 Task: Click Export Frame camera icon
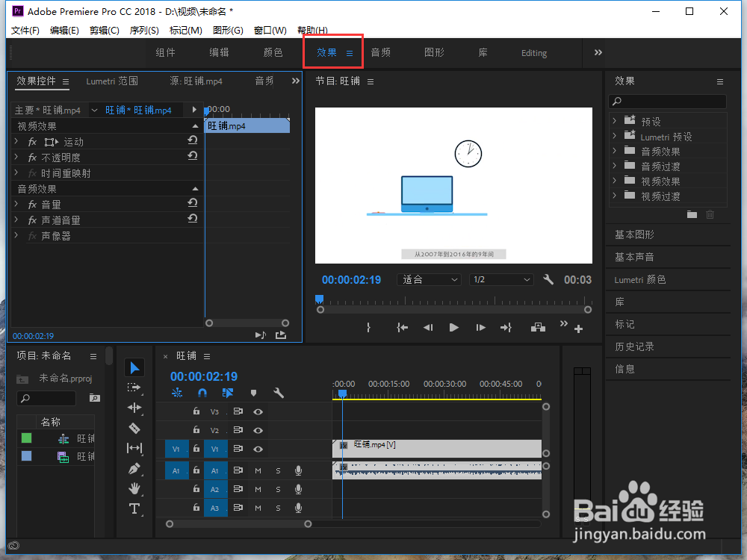point(539,328)
